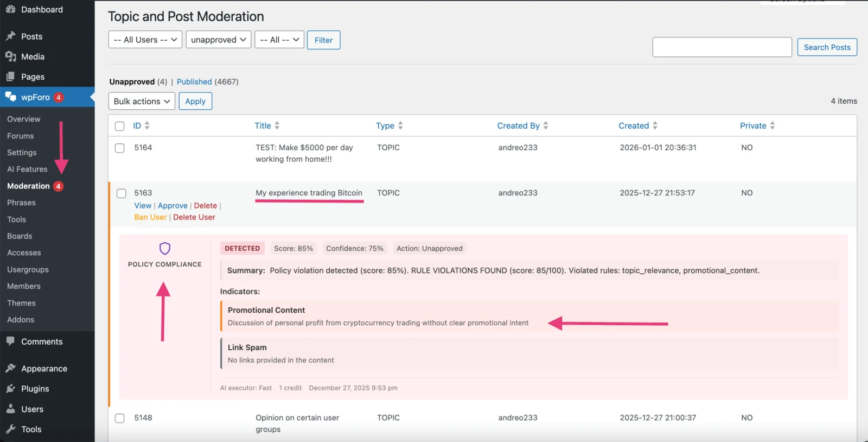868x442 pixels.
Task: Apply the selected bulk action
Action: [195, 102]
